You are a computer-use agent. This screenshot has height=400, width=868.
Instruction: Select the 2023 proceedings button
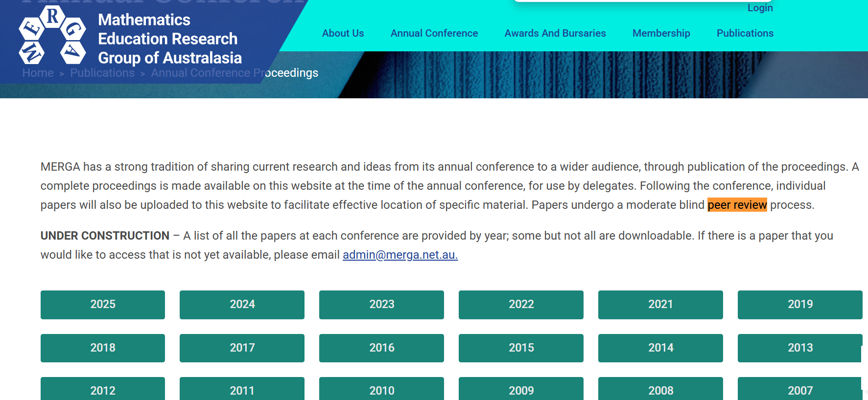click(x=381, y=305)
